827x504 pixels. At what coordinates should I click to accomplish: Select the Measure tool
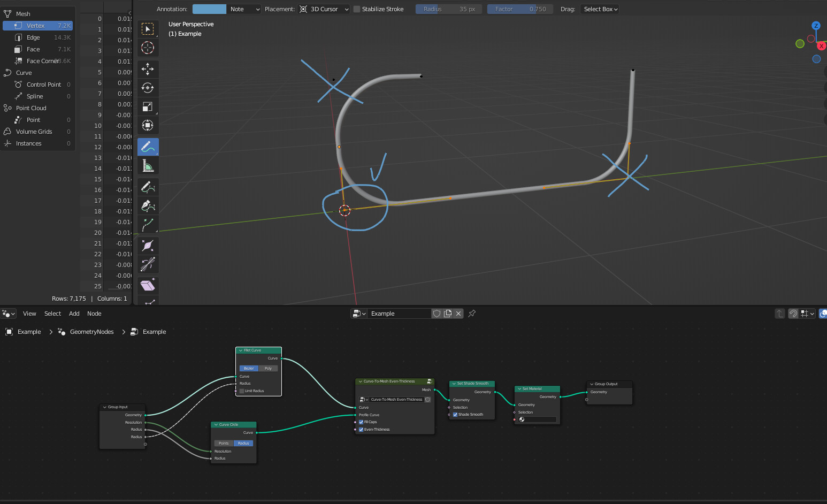(x=148, y=165)
